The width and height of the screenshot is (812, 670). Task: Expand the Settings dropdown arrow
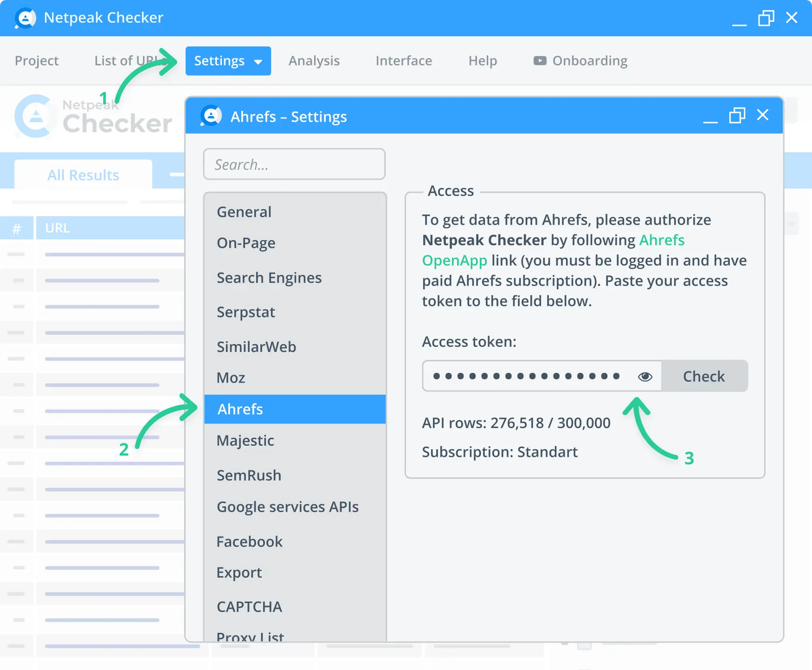(x=258, y=61)
